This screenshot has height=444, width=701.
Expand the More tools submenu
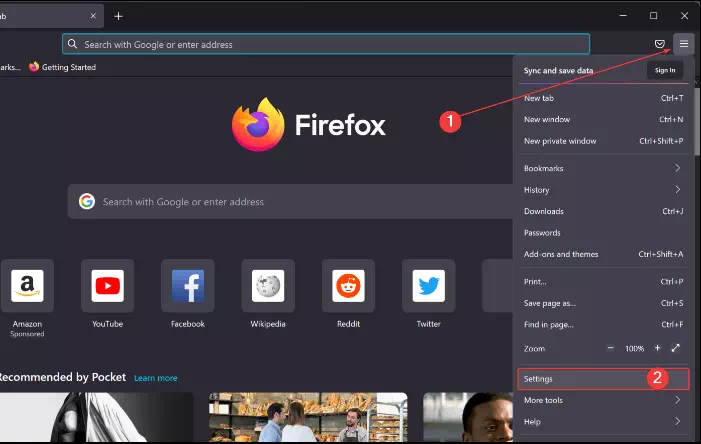coord(603,400)
